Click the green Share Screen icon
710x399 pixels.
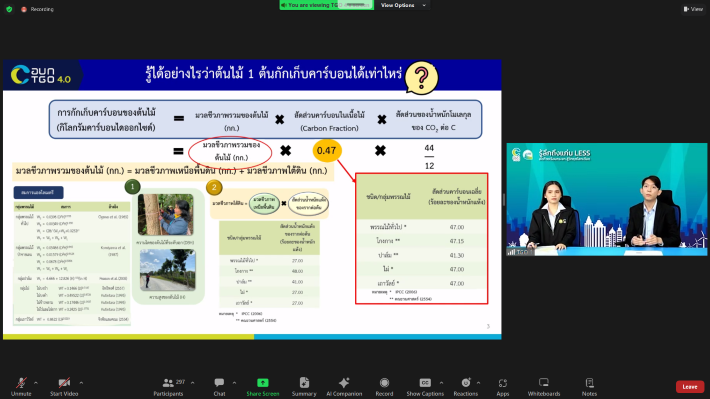coord(263,383)
